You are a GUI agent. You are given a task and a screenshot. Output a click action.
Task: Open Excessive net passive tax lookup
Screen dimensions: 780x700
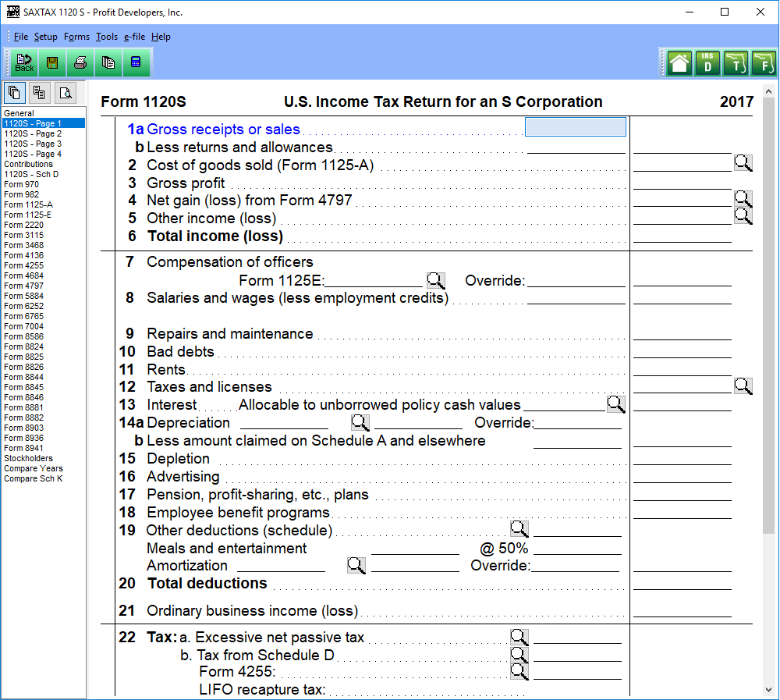519,637
